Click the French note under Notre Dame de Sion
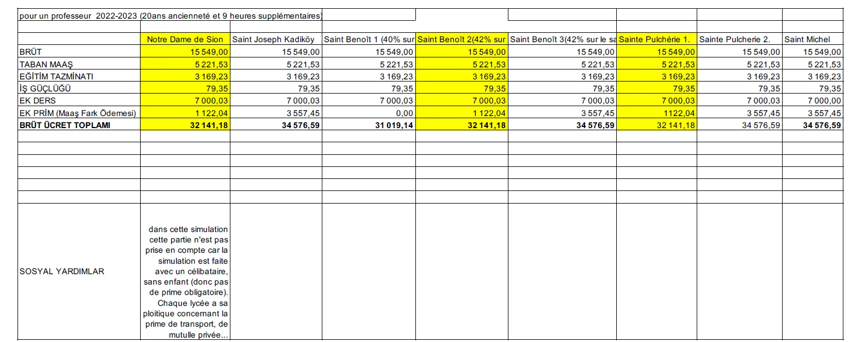This screenshot has height=342, width=868. [x=186, y=282]
